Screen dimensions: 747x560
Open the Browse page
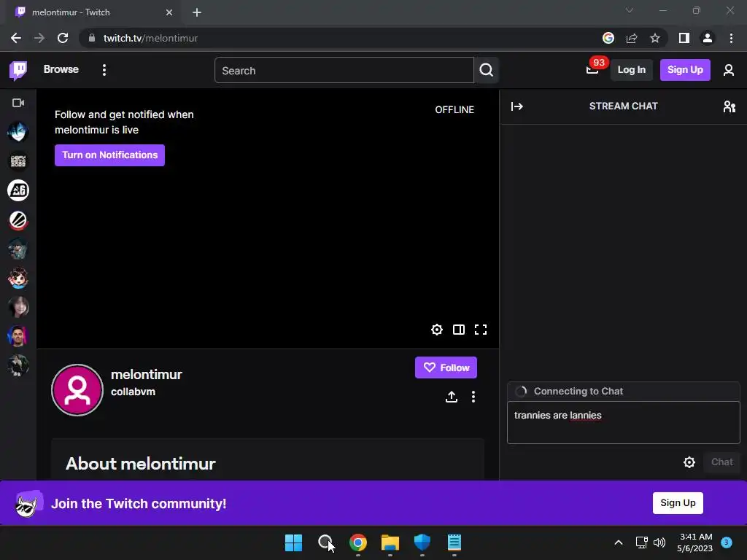(61, 69)
